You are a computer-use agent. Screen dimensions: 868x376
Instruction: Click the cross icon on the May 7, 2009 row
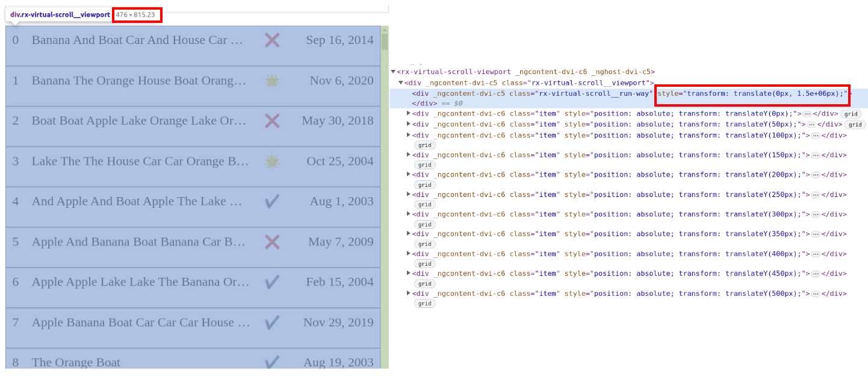pyautogui.click(x=272, y=242)
